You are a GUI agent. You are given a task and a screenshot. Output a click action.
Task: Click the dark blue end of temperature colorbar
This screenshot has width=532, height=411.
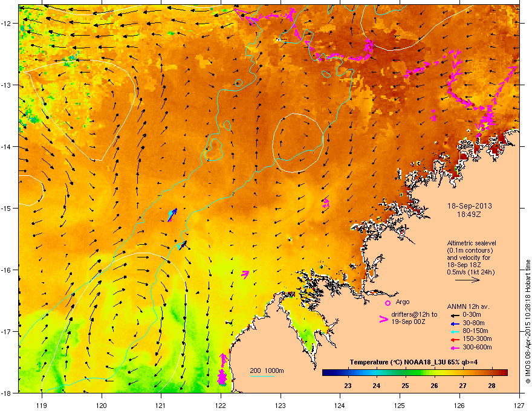click(x=326, y=373)
